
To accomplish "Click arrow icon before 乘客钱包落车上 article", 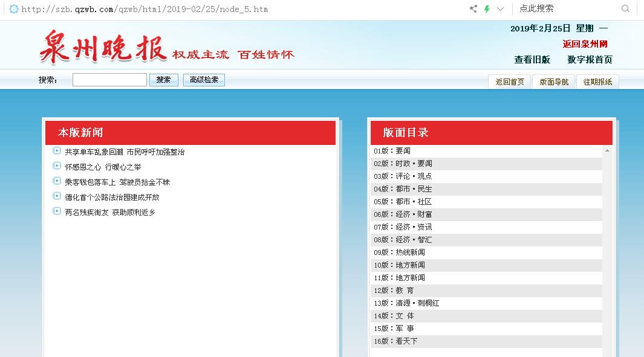I will 57,181.
